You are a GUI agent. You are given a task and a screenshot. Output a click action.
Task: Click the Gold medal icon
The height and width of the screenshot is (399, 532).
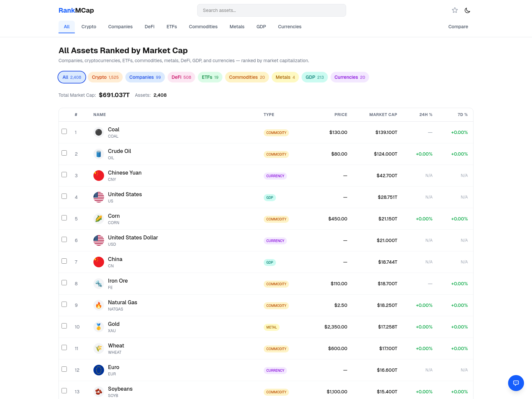(x=99, y=327)
